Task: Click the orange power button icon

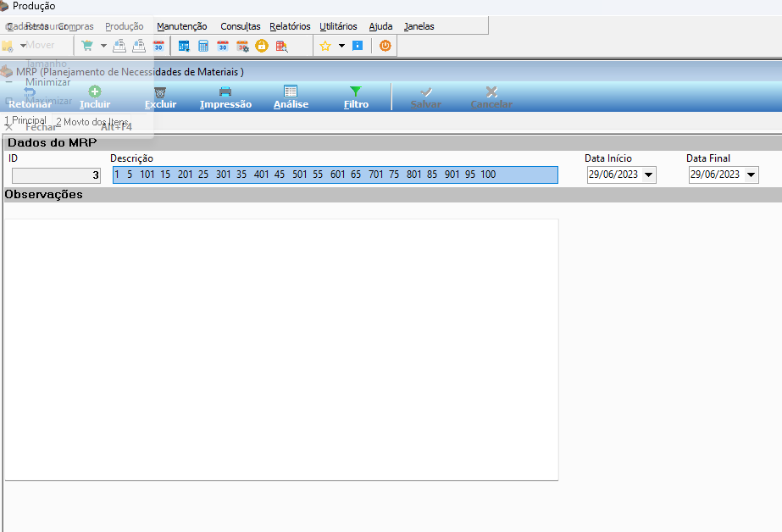Action: tap(385, 46)
